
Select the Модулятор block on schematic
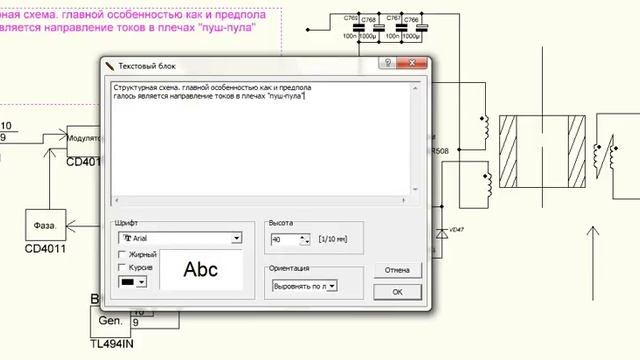click(x=84, y=141)
